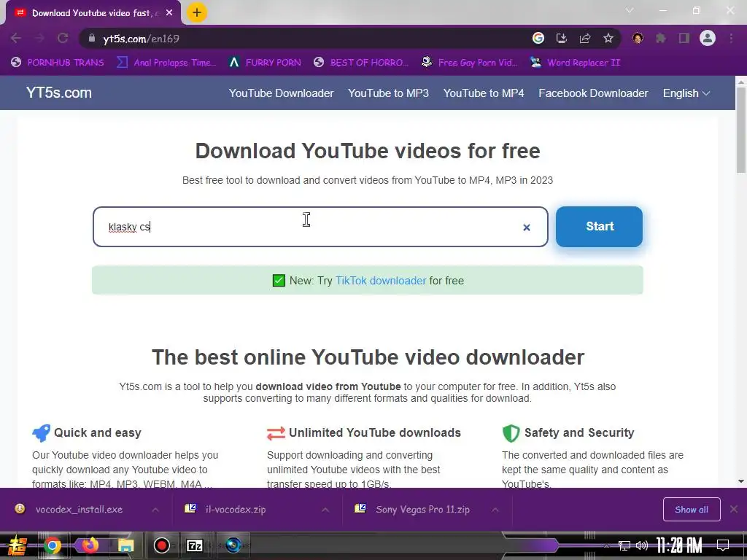Image resolution: width=747 pixels, height=560 pixels.
Task: Launch Firefox from the taskbar
Action: click(90, 545)
